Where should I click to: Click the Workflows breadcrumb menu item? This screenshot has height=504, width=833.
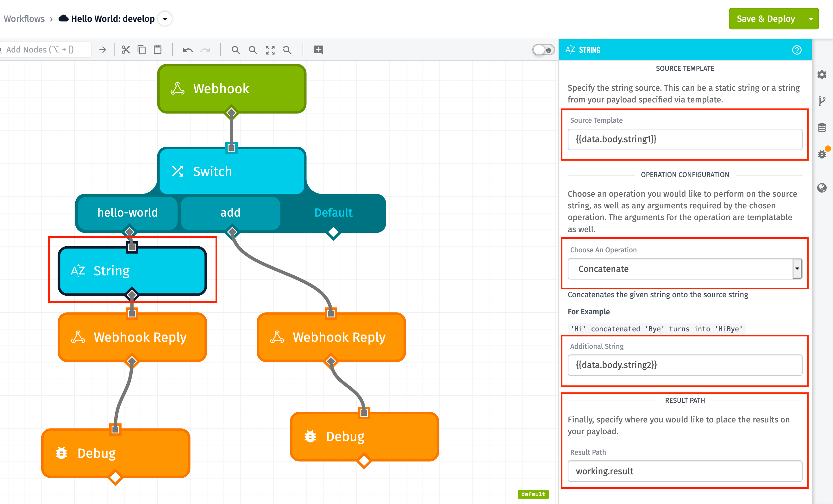click(24, 18)
